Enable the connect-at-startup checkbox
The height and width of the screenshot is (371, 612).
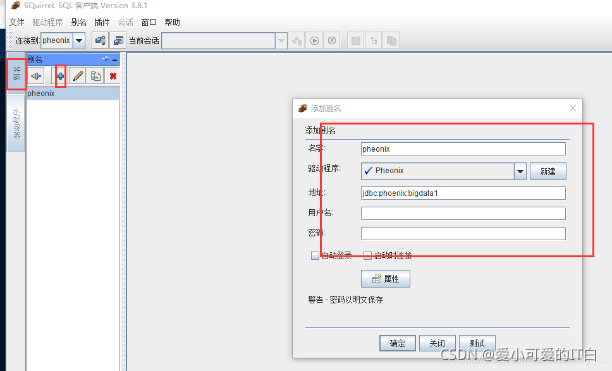367,256
